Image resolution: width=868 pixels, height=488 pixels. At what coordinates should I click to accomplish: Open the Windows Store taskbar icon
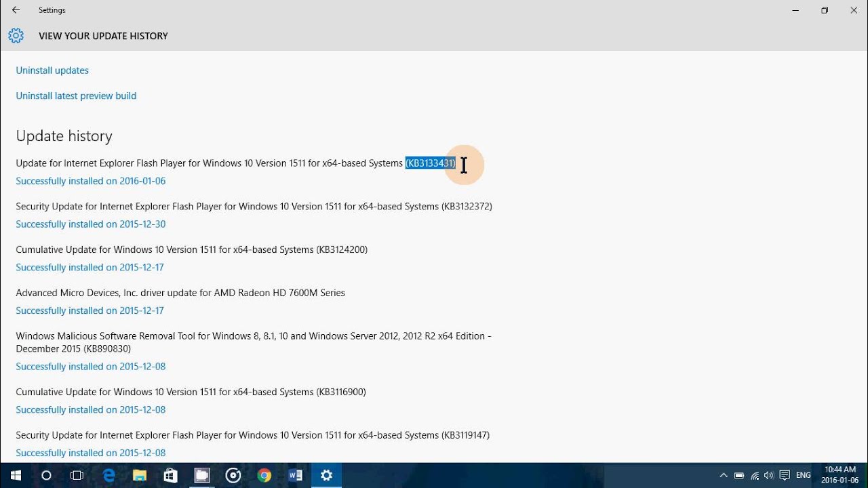point(171,476)
